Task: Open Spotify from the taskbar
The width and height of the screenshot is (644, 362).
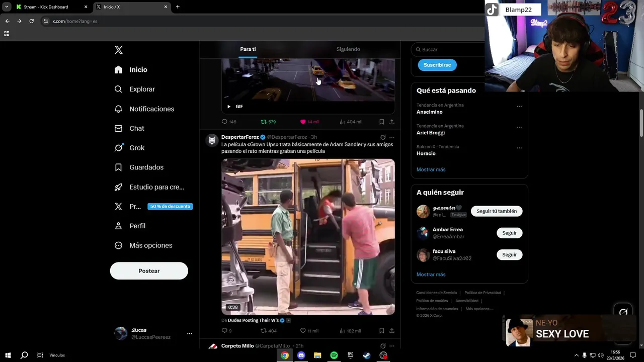Action: point(334,355)
